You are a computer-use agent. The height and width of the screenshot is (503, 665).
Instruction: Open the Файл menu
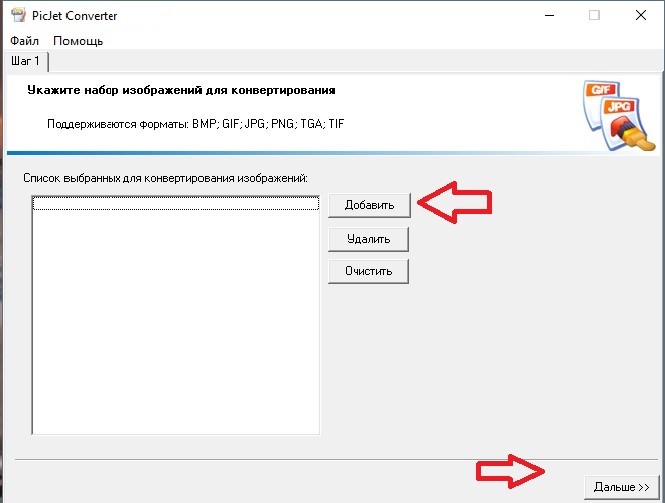[x=24, y=41]
